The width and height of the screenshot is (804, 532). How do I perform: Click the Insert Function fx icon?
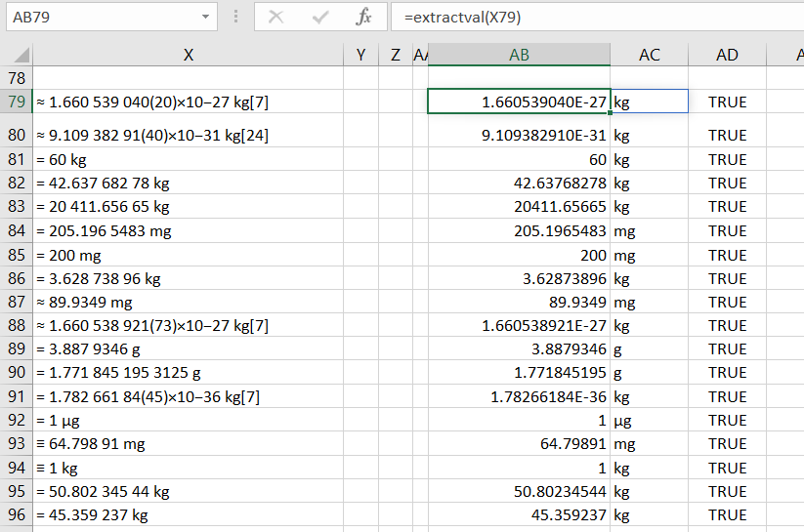363,17
